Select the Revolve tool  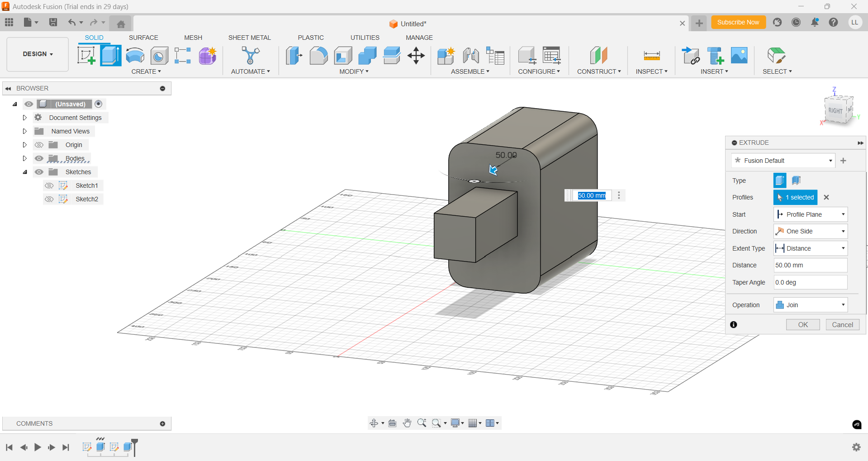(135, 56)
